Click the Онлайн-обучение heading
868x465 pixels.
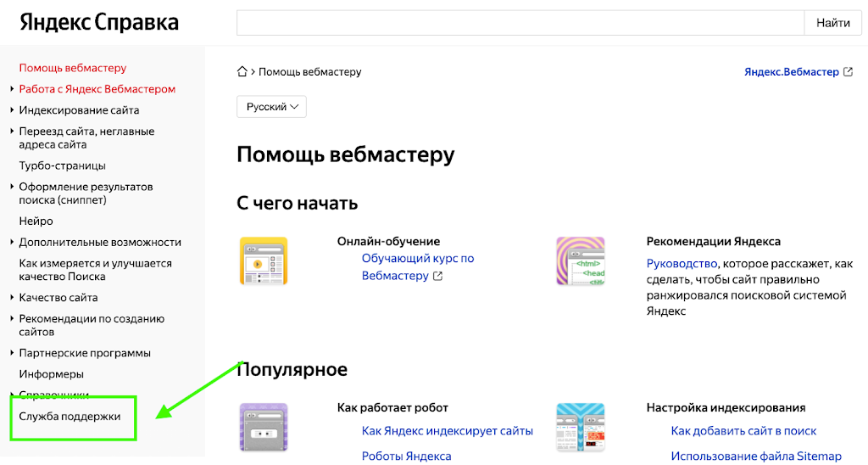tap(388, 241)
